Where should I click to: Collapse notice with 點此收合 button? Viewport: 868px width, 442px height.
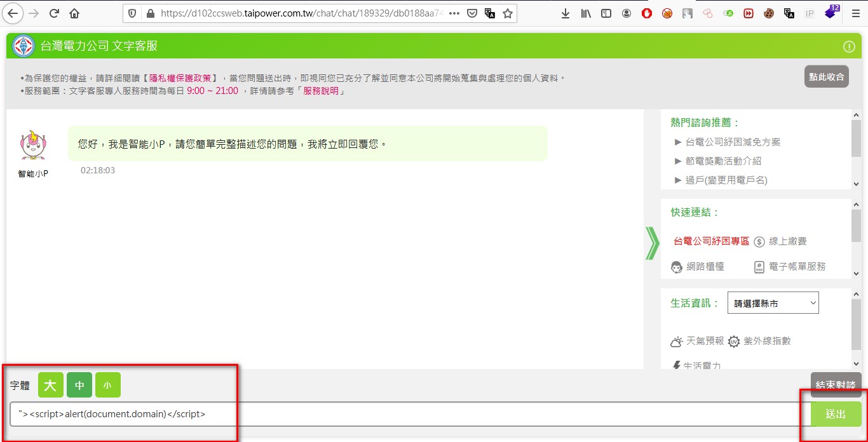click(x=826, y=76)
